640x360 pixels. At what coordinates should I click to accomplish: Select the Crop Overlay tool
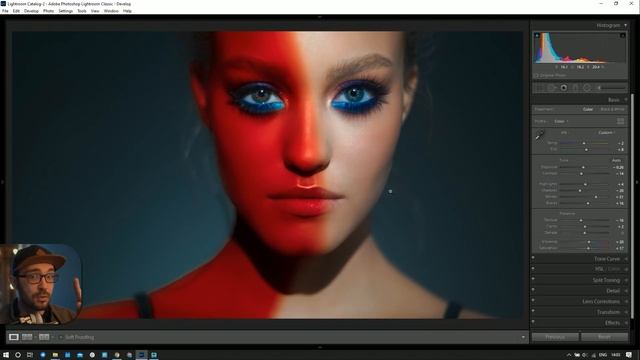click(x=540, y=87)
